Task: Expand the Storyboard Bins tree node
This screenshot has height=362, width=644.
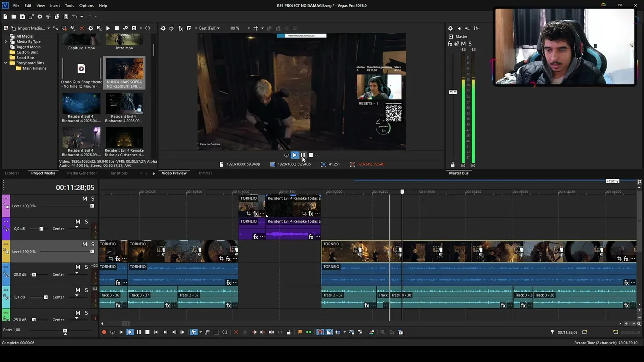Action: (6, 63)
